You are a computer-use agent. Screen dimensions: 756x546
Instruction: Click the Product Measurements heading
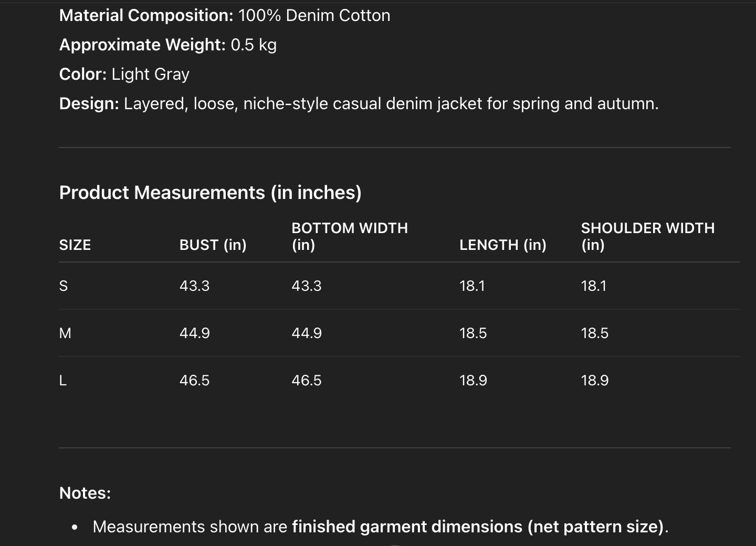click(210, 193)
